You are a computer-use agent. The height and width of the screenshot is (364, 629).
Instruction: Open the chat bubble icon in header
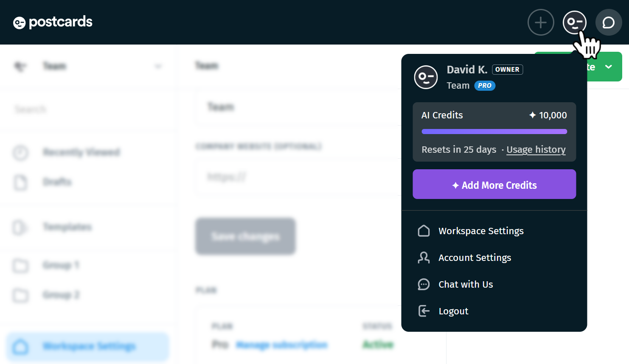pyautogui.click(x=609, y=22)
